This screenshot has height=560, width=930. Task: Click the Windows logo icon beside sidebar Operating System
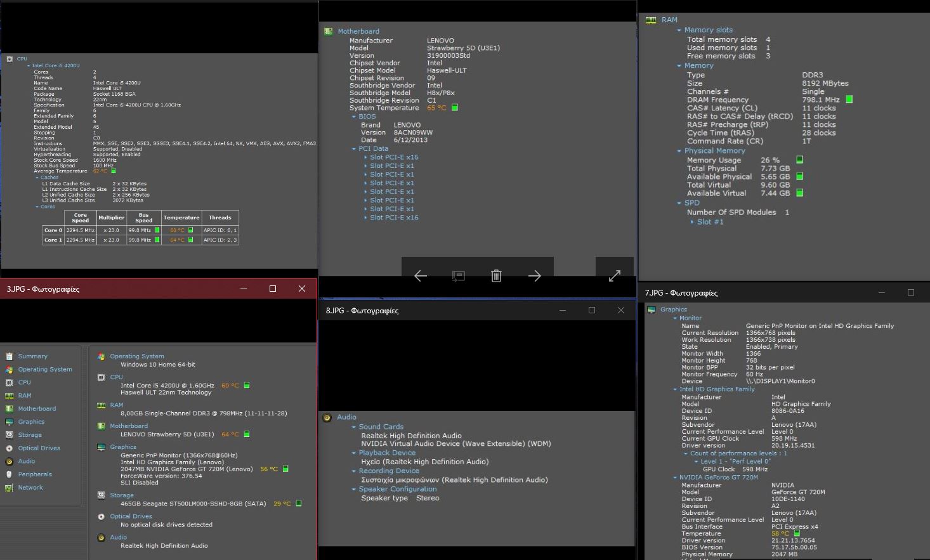pos(9,370)
